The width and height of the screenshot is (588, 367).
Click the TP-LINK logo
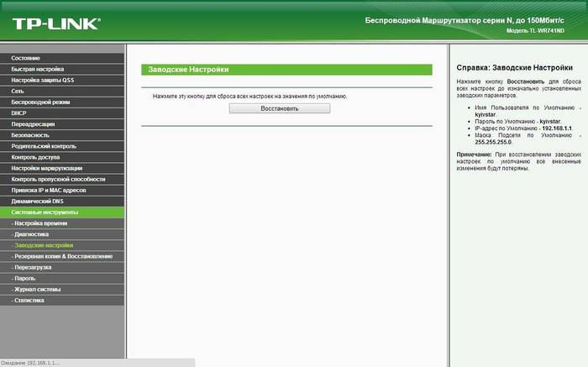56,24
